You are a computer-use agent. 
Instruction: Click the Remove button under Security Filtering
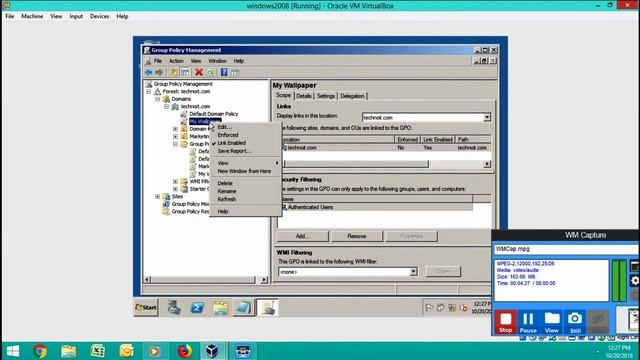tap(357, 236)
